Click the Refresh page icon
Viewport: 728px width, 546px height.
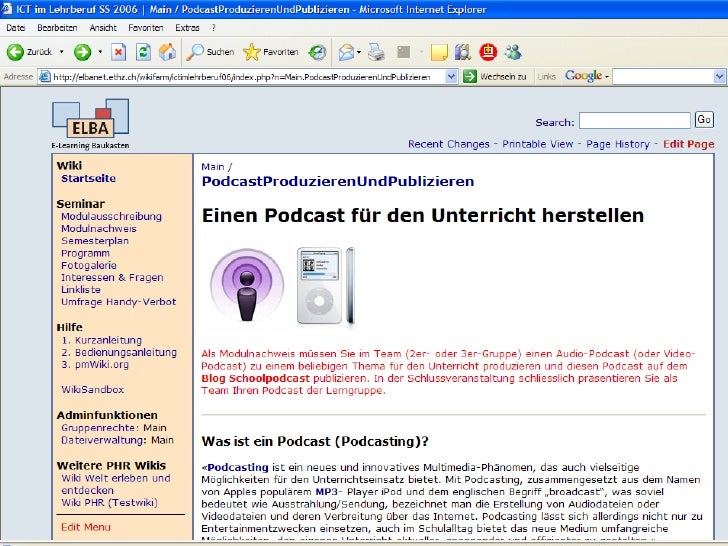pyautogui.click(x=143, y=52)
